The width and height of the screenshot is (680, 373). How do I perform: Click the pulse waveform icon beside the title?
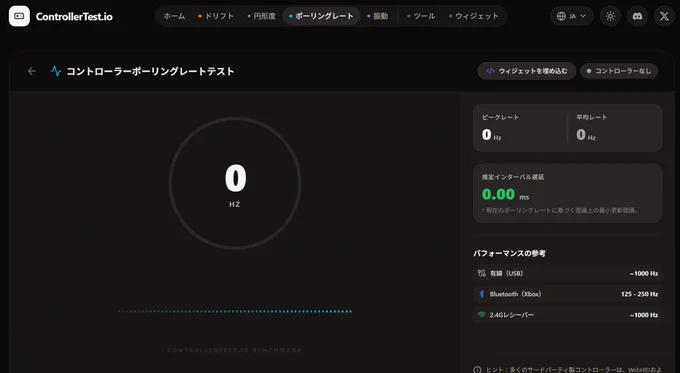tap(56, 71)
